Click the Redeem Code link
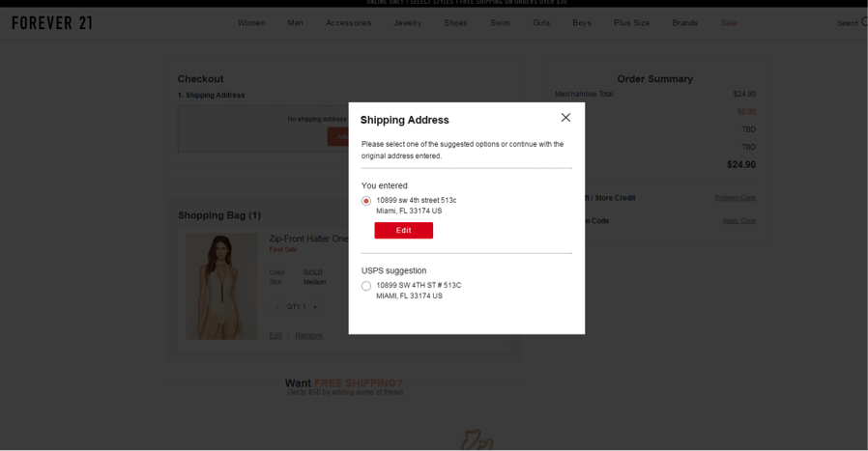 click(735, 198)
